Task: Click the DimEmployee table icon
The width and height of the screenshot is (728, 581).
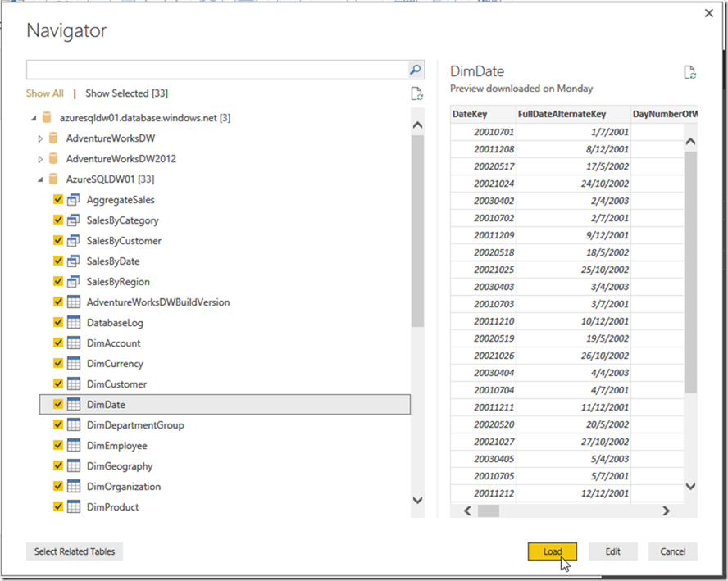Action: point(74,445)
